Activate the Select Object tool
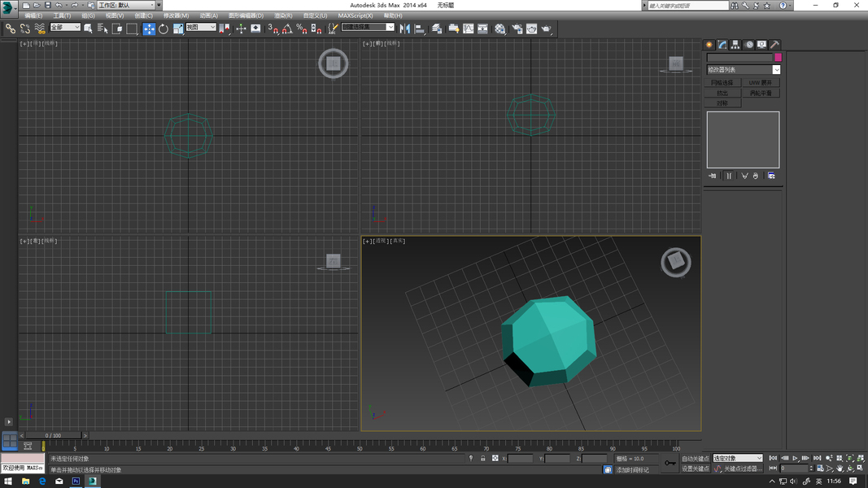This screenshot has width=868, height=488. click(x=88, y=28)
